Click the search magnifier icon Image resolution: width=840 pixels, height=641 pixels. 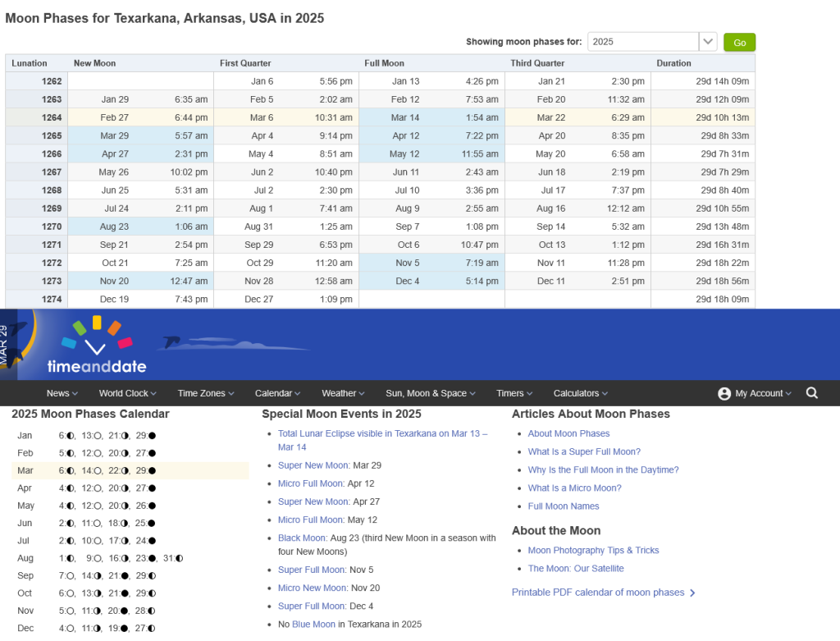tap(811, 393)
